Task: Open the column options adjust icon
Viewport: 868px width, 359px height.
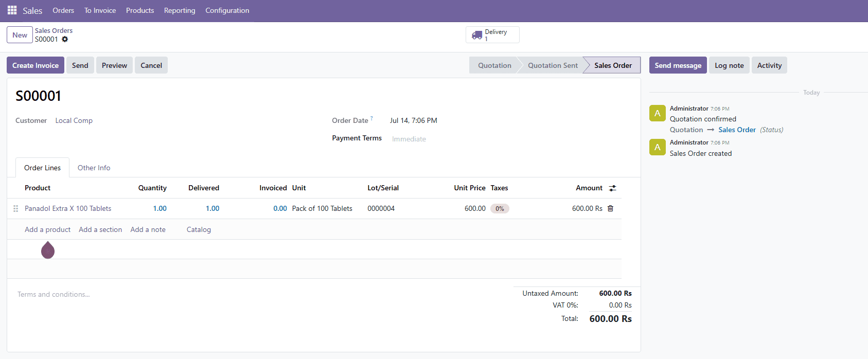Action: coord(612,188)
